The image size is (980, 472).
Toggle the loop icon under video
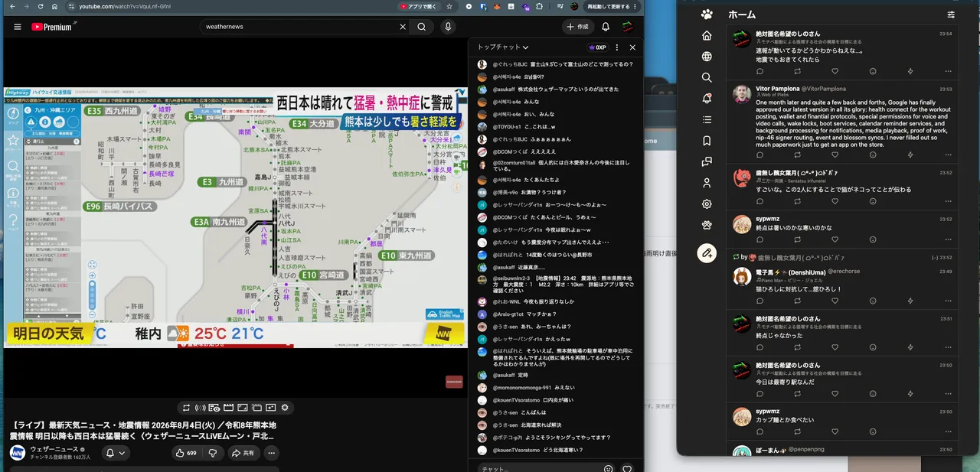pos(185,408)
